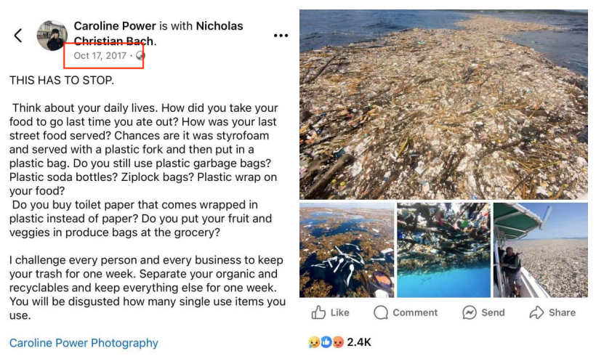Open the Caroline Power Photography link
This screenshot has width=596, height=364.
point(84,343)
